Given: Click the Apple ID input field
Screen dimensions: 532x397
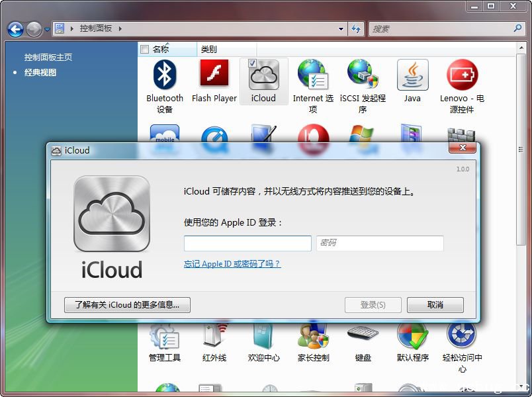Looking at the screenshot, I should pos(247,243).
